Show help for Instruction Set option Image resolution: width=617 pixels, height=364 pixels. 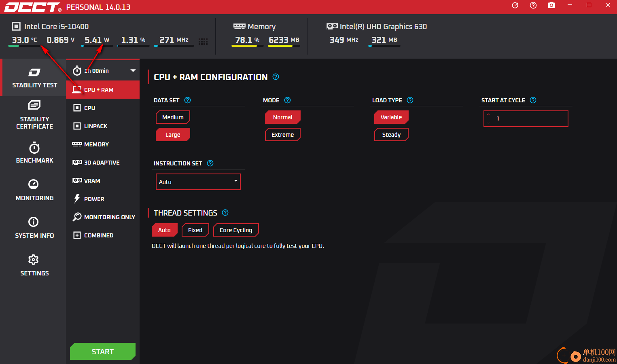click(x=210, y=163)
